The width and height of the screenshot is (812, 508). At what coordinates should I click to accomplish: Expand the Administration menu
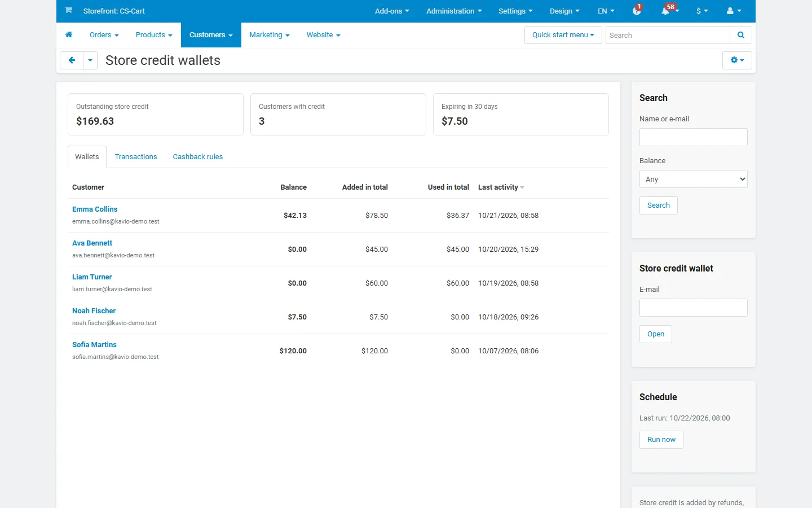coord(454,11)
